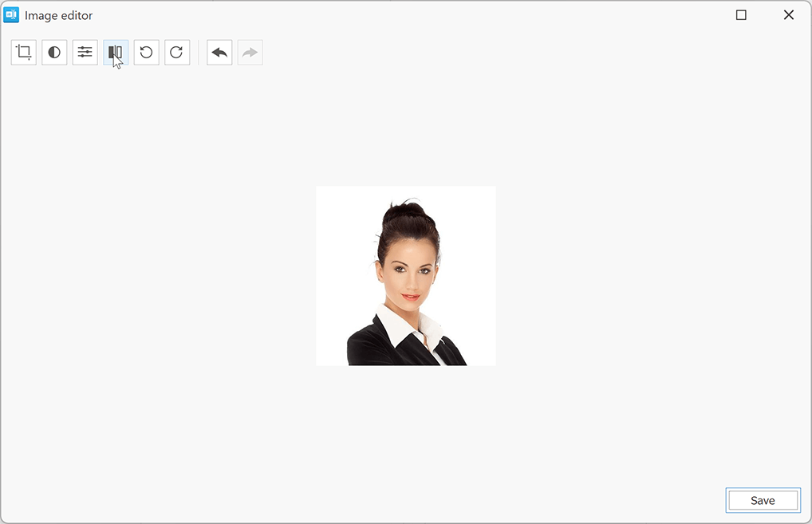Rotate the image clockwise

pyautogui.click(x=177, y=53)
